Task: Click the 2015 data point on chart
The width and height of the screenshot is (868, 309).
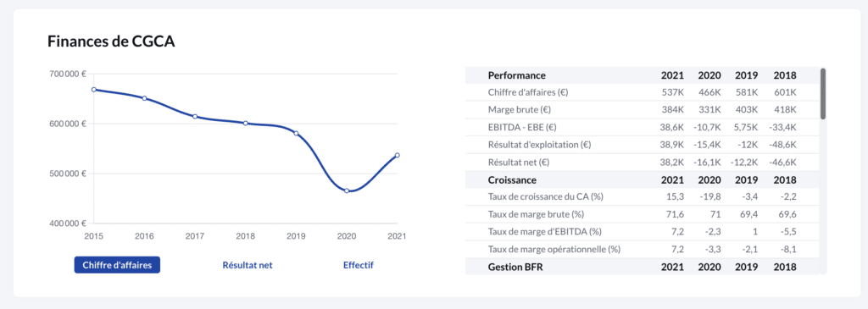Action: coord(94,90)
